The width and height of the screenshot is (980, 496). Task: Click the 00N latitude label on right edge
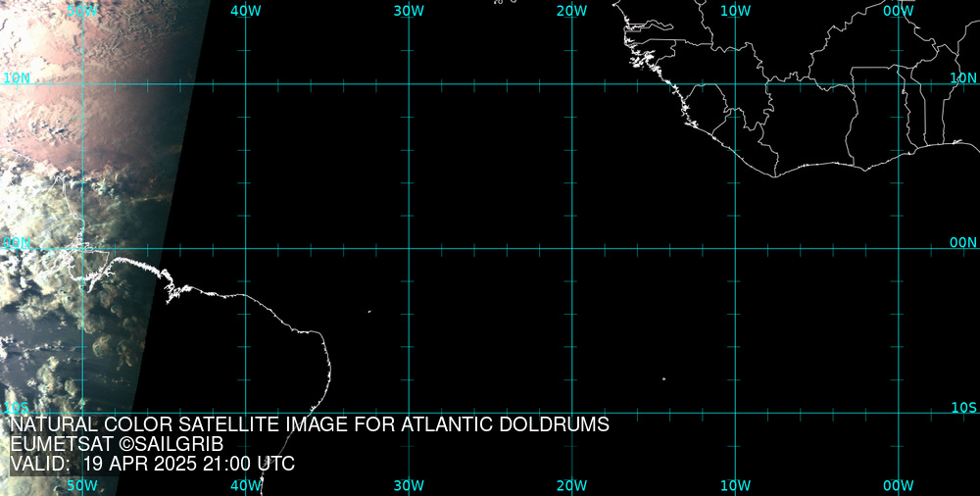963,243
